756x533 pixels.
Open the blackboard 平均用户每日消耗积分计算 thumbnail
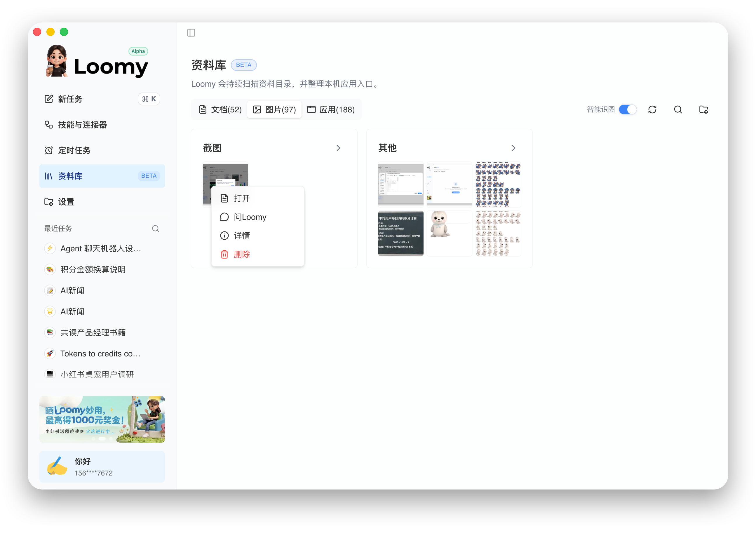(x=401, y=233)
